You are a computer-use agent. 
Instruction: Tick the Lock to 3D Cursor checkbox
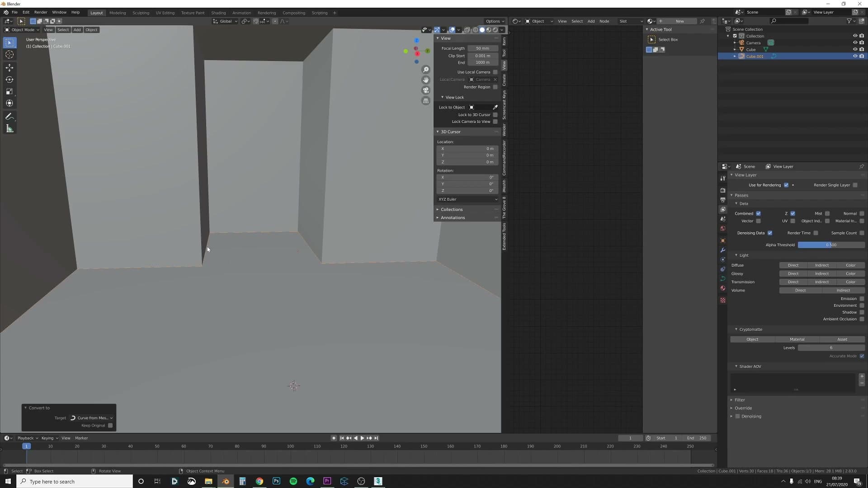[x=495, y=115]
